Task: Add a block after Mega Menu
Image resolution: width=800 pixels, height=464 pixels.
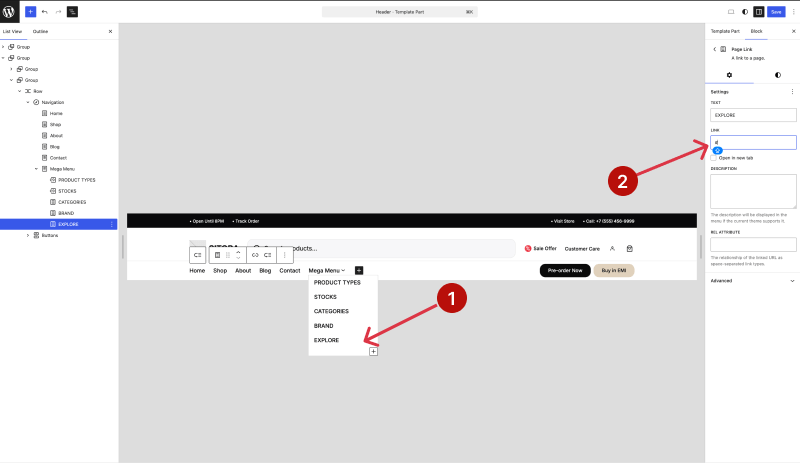Action: click(x=359, y=270)
